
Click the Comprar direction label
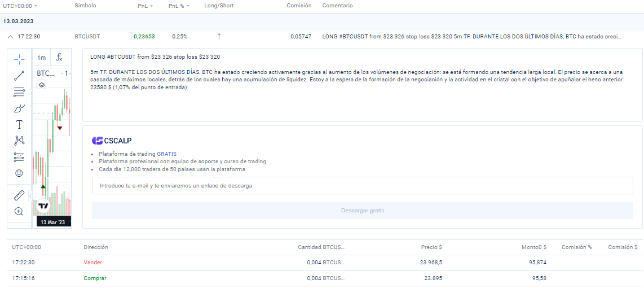point(95,278)
